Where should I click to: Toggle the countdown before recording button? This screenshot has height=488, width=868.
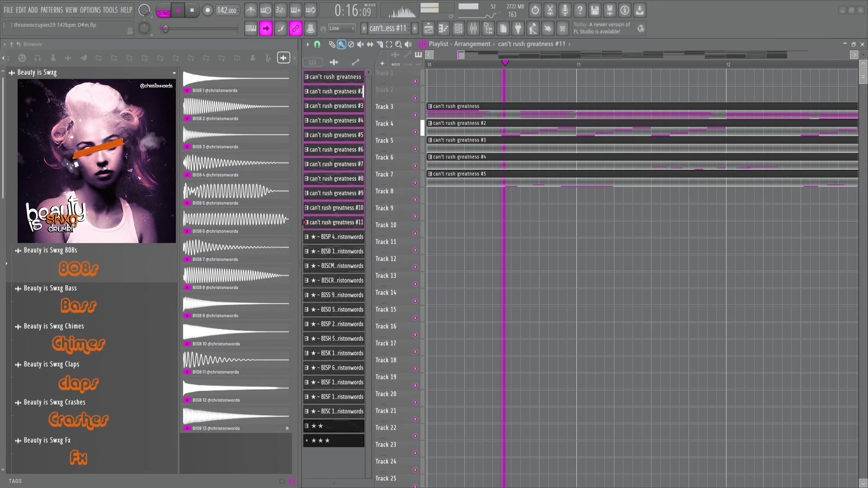281,10
